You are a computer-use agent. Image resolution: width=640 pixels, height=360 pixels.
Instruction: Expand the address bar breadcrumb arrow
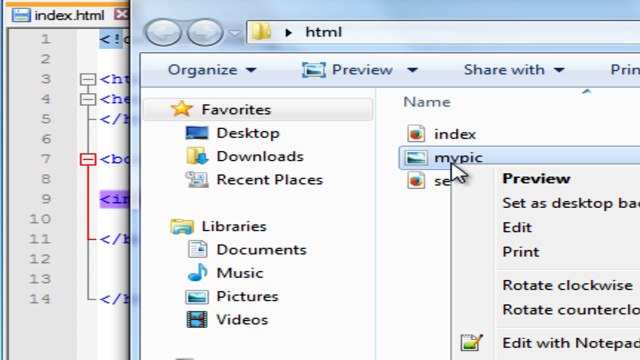pos(289,32)
